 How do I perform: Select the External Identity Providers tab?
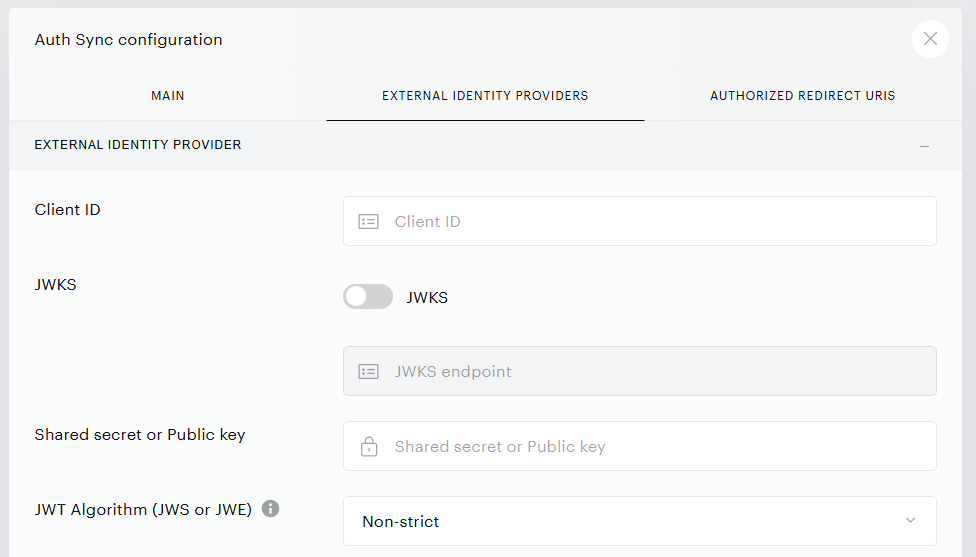click(485, 96)
